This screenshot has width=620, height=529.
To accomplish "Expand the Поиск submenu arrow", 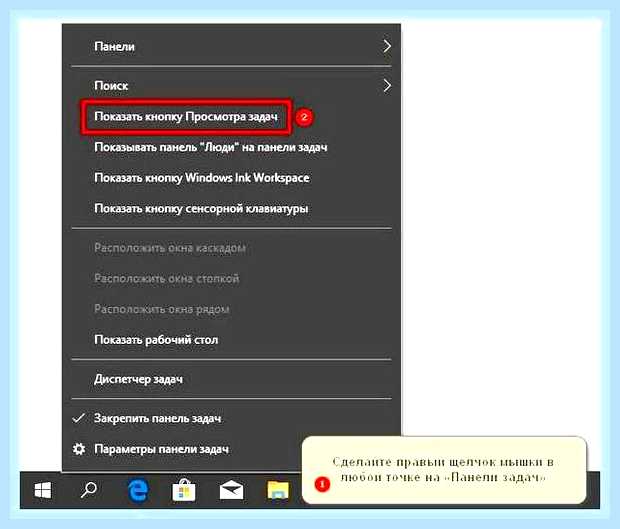I will pos(387,85).
